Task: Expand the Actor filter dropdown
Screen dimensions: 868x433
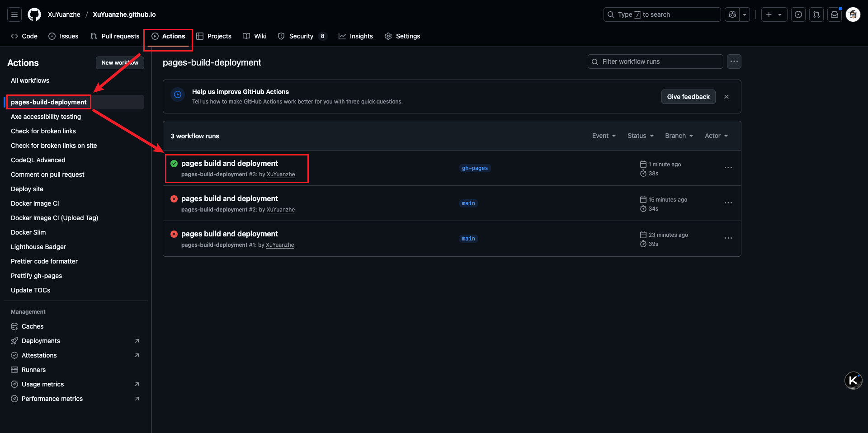Action: coord(717,136)
